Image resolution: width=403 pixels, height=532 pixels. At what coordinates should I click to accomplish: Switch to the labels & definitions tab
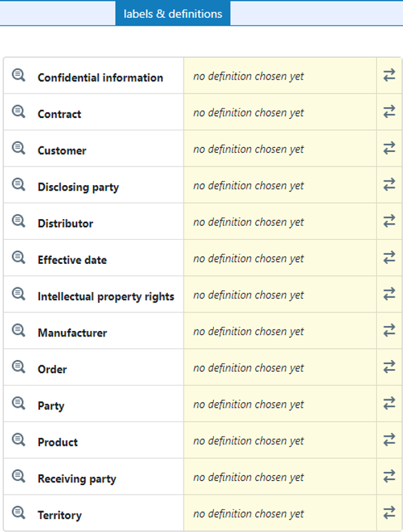point(173,14)
